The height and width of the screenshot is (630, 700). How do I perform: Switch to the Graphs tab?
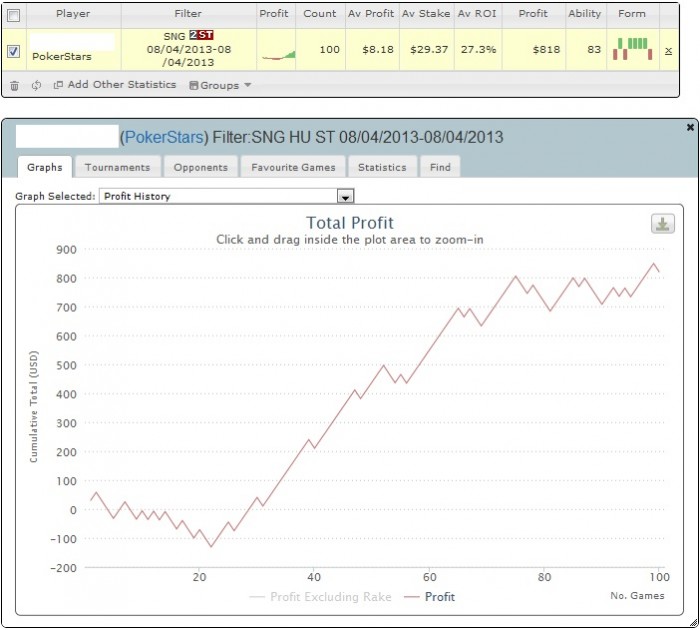tap(45, 167)
